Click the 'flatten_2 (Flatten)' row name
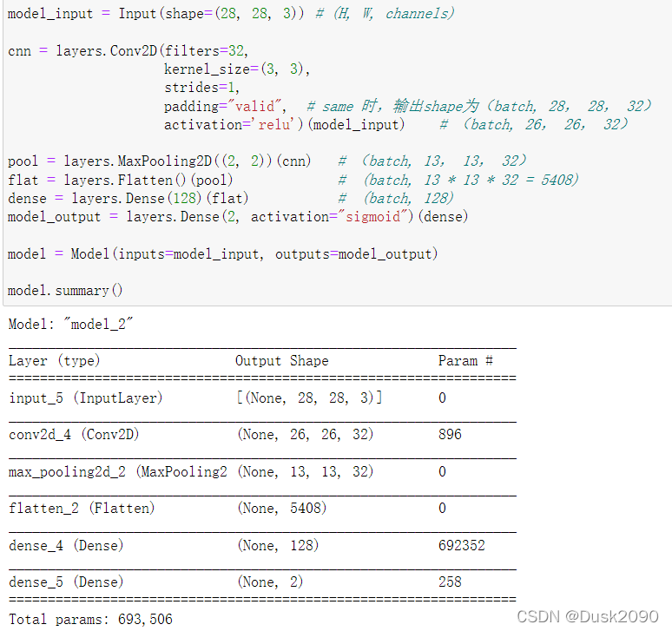 tap(82, 509)
